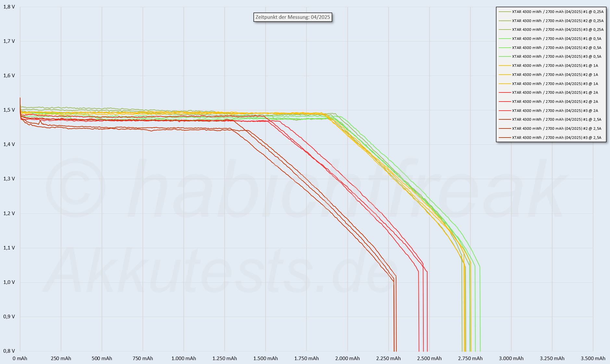
Task: Click the 1,5 V y-axis label
Action: pyautogui.click(x=9, y=110)
